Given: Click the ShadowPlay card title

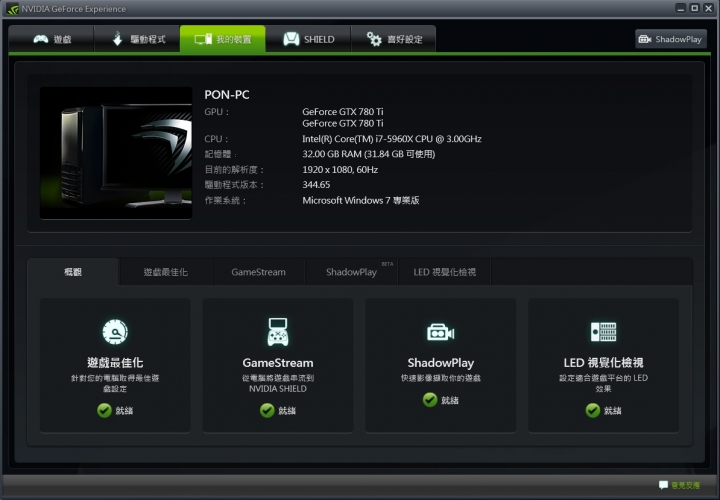Looking at the screenshot, I should pos(440,363).
